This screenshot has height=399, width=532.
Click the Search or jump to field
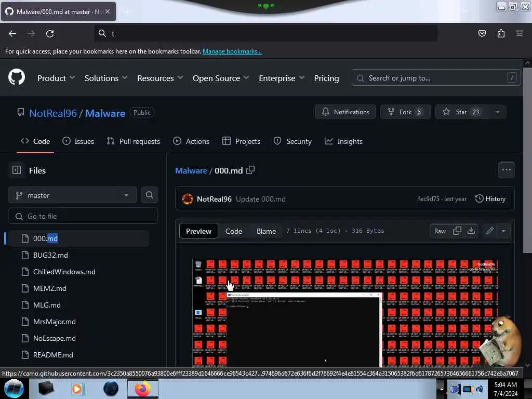point(436,78)
